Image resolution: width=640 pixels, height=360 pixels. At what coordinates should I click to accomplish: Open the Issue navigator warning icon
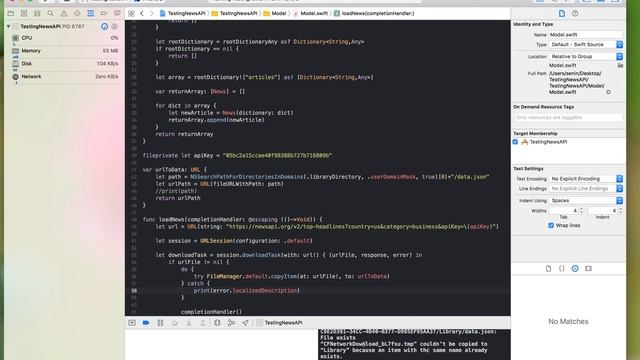point(64,13)
